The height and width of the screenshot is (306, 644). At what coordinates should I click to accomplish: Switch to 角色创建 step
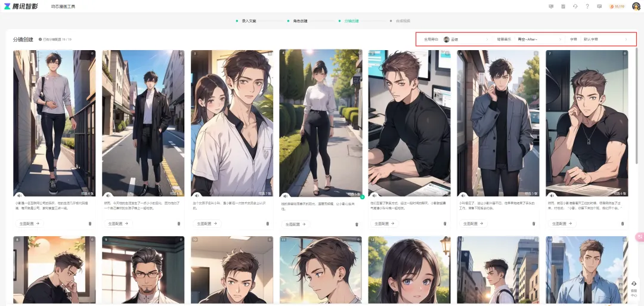299,21
